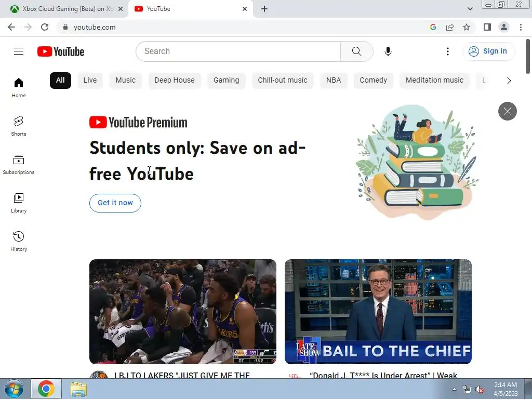Open 'LBJ TO LAKERS' video title
Screen dimensions: 532x399
[182, 375]
